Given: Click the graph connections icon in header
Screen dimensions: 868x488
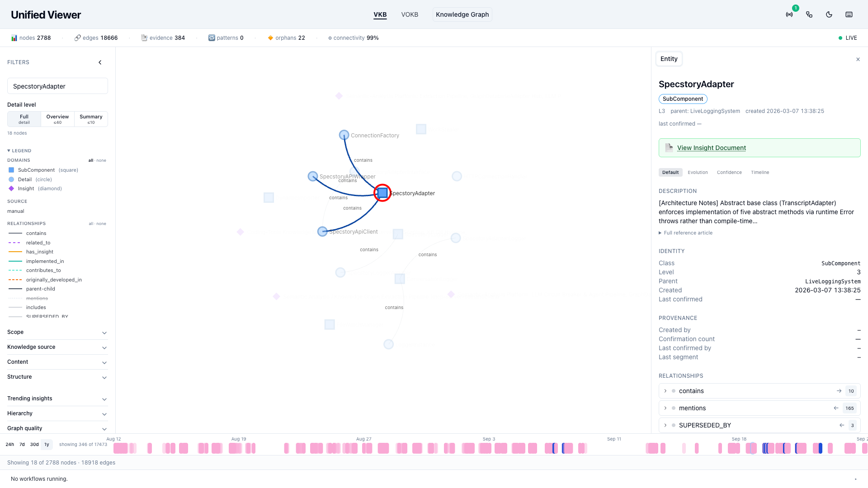Looking at the screenshot, I should pos(809,14).
